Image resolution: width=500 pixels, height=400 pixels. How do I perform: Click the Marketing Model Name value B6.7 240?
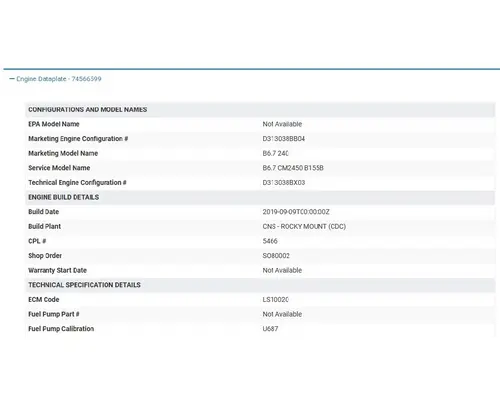(x=276, y=153)
